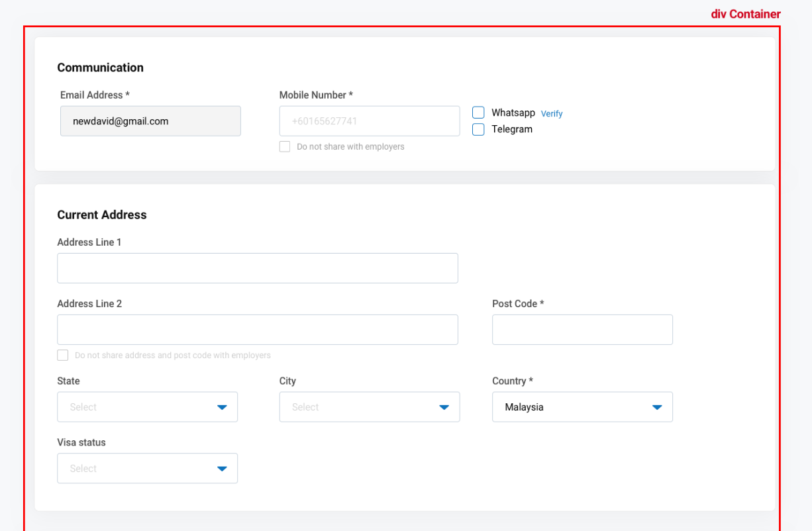Click the Post Code input field
The image size is (812, 531).
click(582, 330)
